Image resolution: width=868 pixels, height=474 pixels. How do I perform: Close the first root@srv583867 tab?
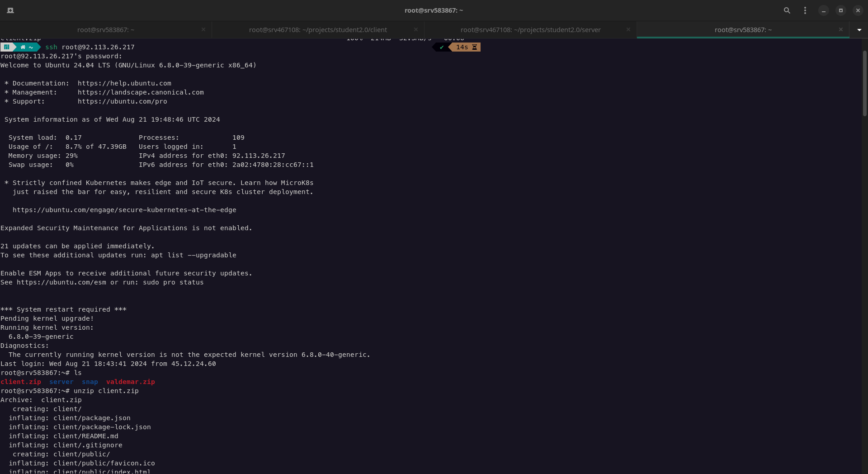203,29
